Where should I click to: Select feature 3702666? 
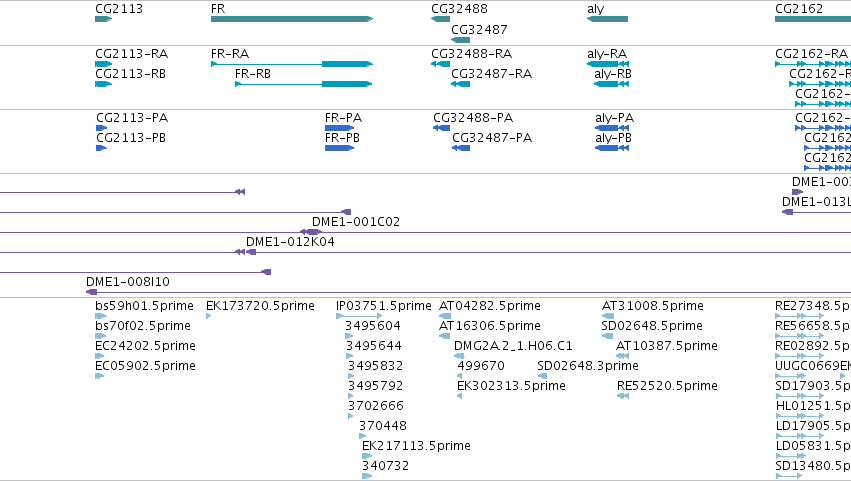pyautogui.click(x=351, y=416)
